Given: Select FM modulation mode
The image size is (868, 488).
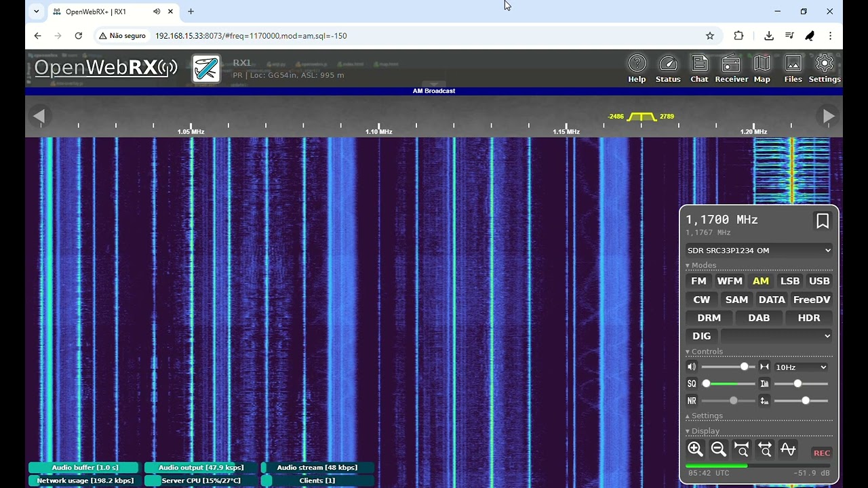Looking at the screenshot, I should pos(698,281).
